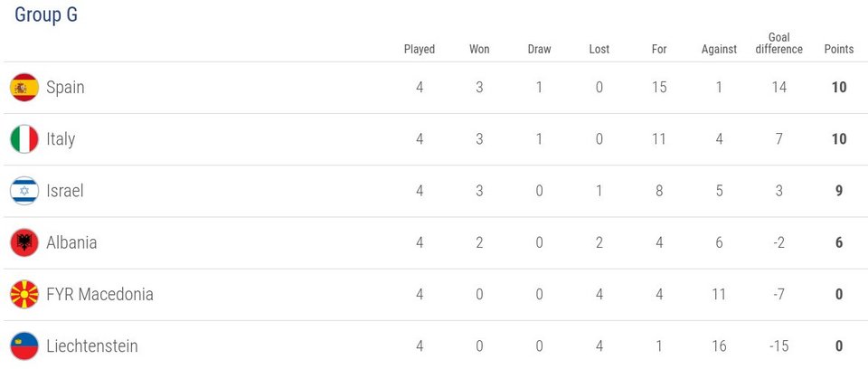Select the Israel team name
The width and height of the screenshot is (868, 369).
65,191
